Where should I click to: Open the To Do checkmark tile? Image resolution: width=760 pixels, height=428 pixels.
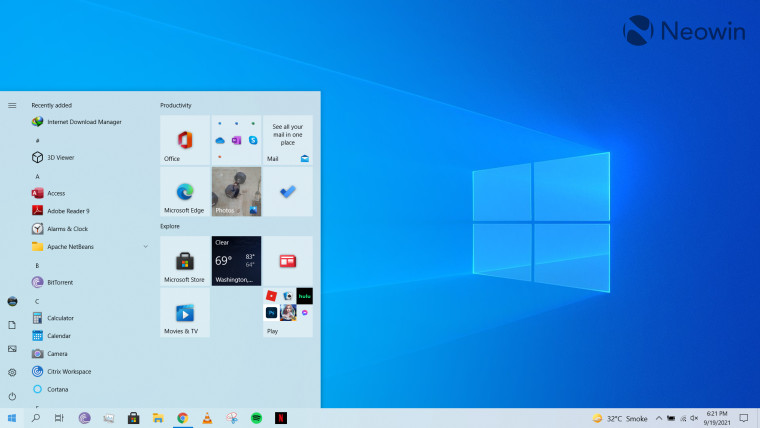[x=288, y=191]
